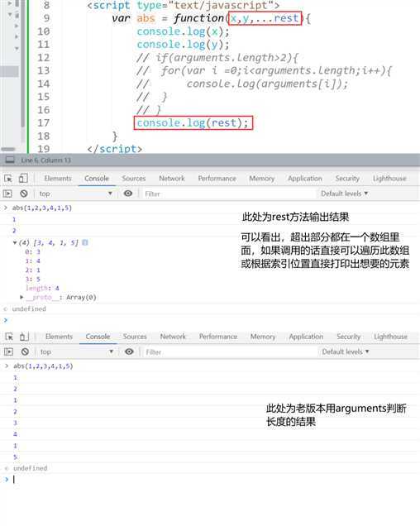
Task: Open Default levels dropdown in upper DevTools
Action: point(345,194)
